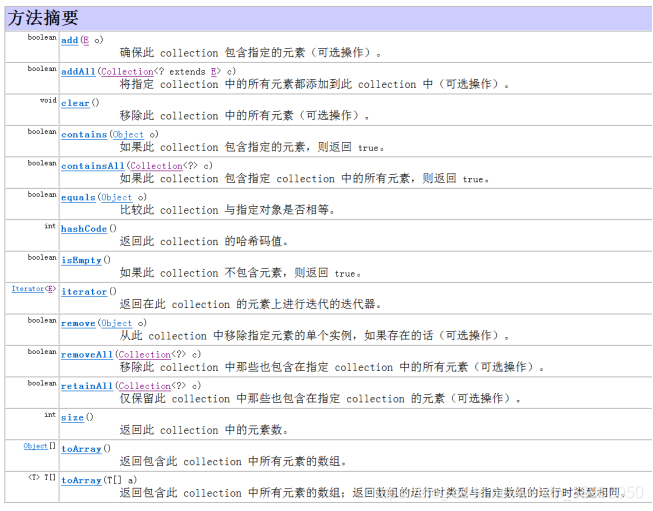653x511 pixels.
Task: Click the description '移除此 collection 中那些也包含在指定 collection 中的所有元素'
Action: pyautogui.click(x=294, y=367)
